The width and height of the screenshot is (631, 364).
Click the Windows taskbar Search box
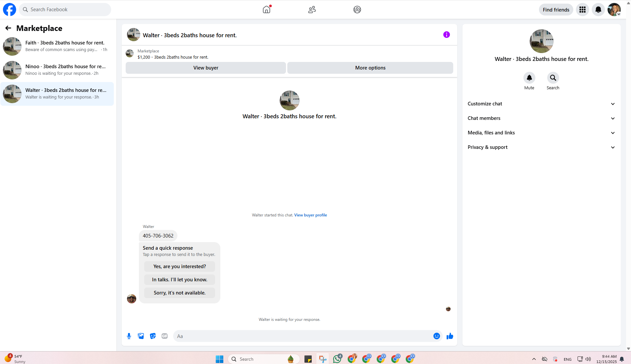264,359
